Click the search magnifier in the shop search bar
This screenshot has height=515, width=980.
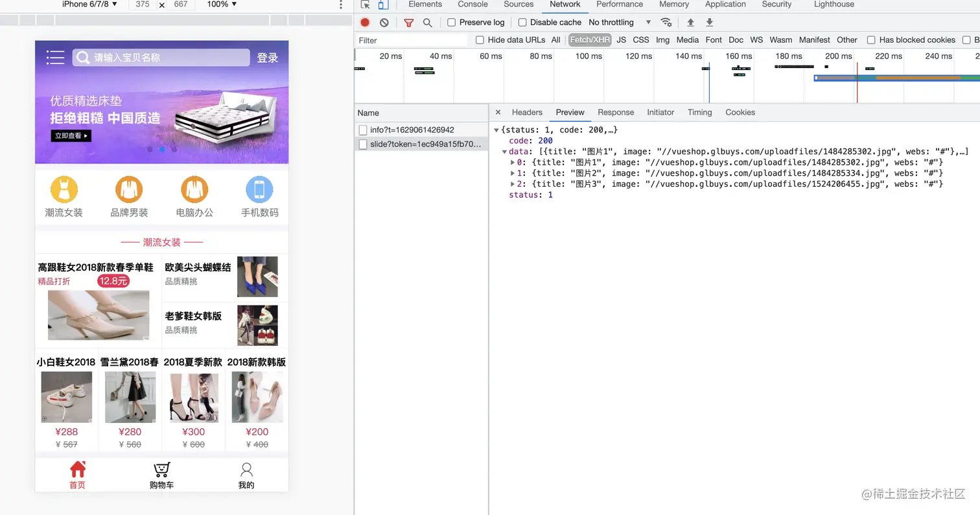point(83,58)
